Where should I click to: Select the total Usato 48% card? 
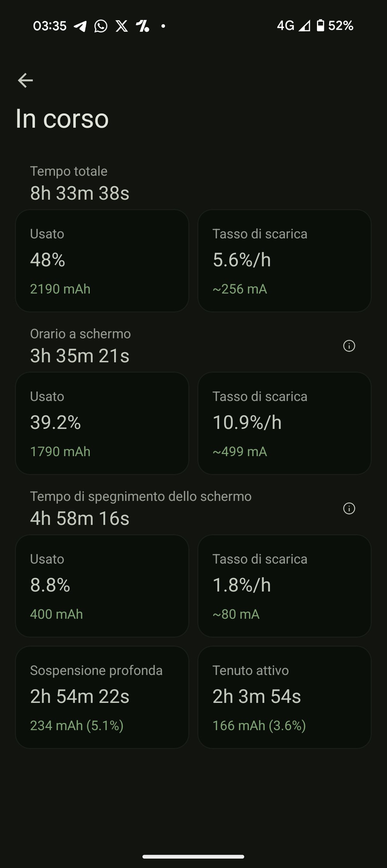(x=102, y=261)
